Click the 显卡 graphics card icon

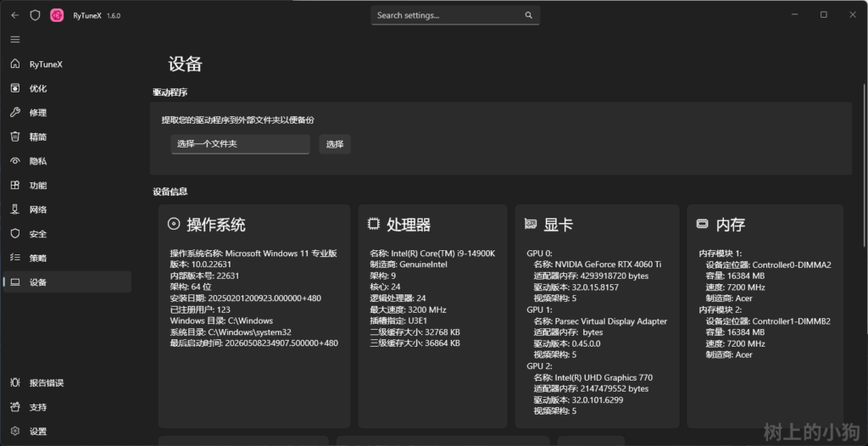pos(531,224)
